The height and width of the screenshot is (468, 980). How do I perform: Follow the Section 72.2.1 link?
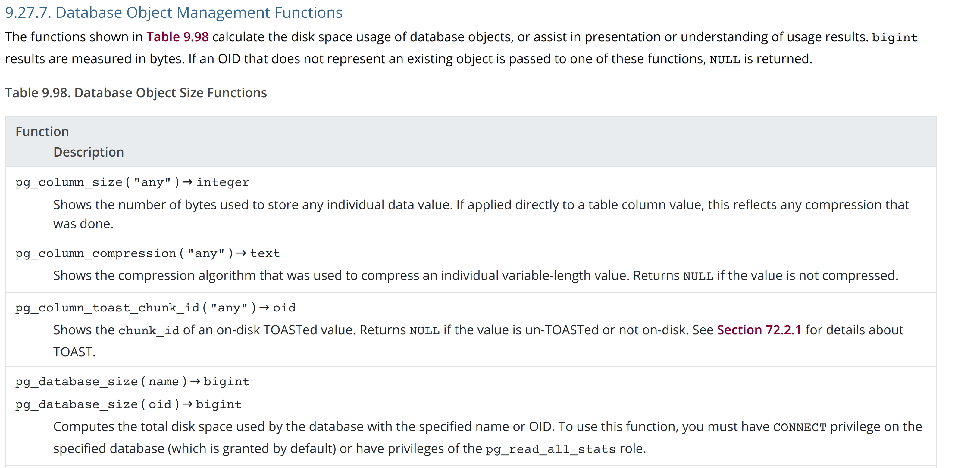point(759,330)
